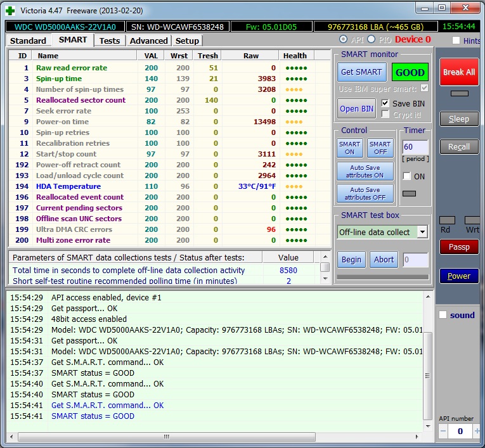Enable Auto Save attributes ON
Viewport: 485px width, 448px height.
click(x=365, y=171)
